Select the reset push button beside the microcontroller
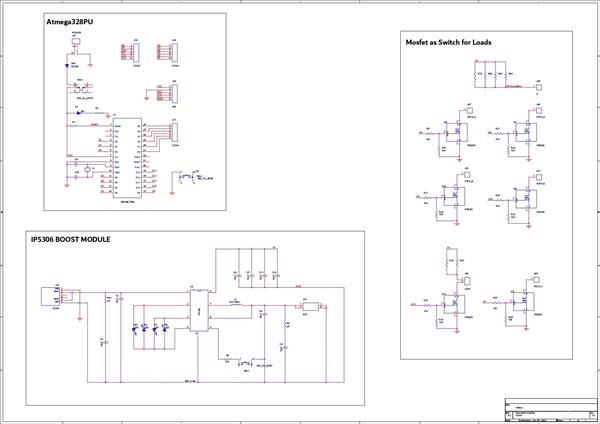The height and width of the screenshot is (424, 600). 187,176
